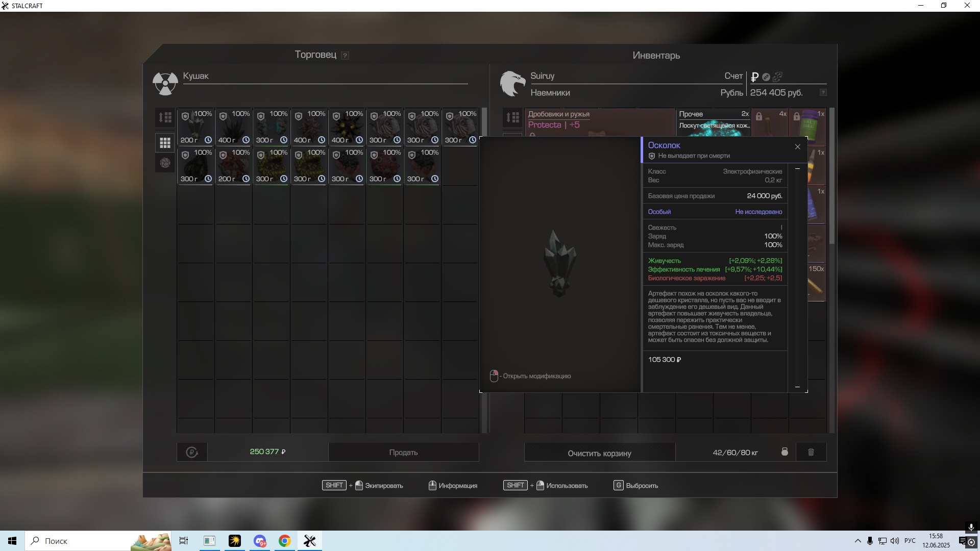Select the yellow-spotted black 400 г artifact
The height and width of the screenshot is (551, 980).
(347, 127)
